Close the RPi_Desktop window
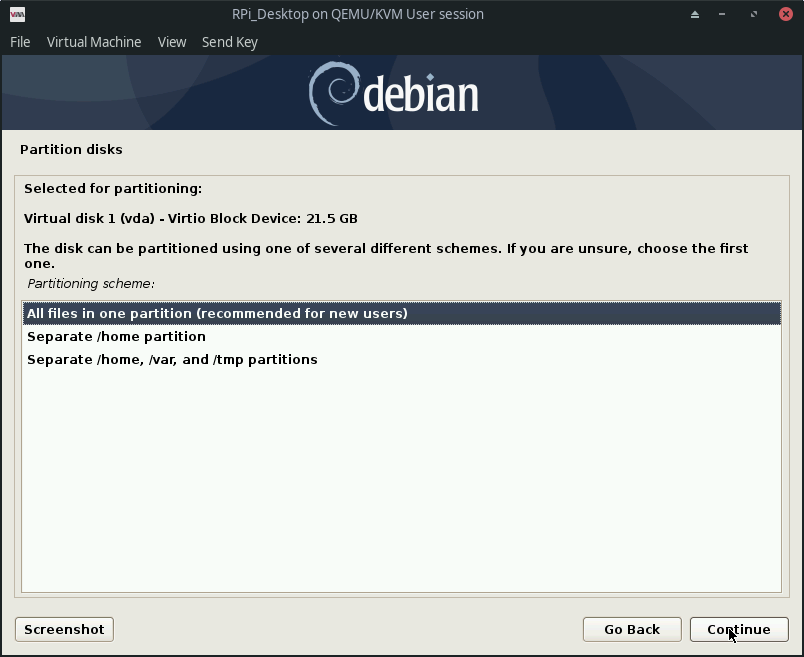Screen dimensions: 804x657 tap(786, 14)
